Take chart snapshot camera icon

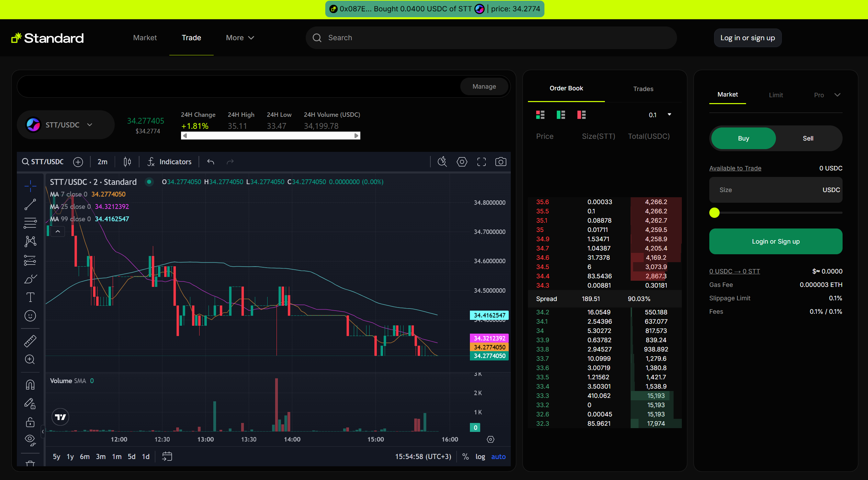point(501,162)
